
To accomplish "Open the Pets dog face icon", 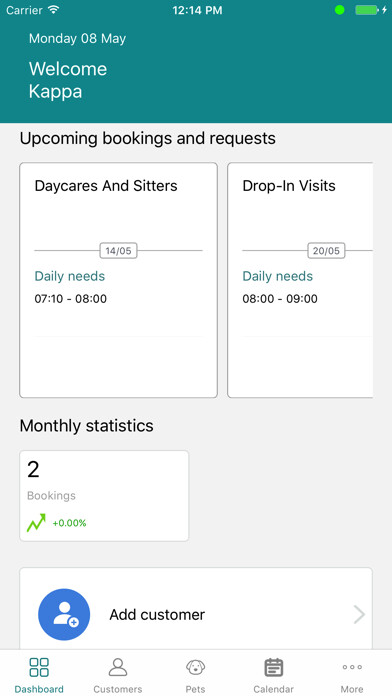I will point(195,667).
